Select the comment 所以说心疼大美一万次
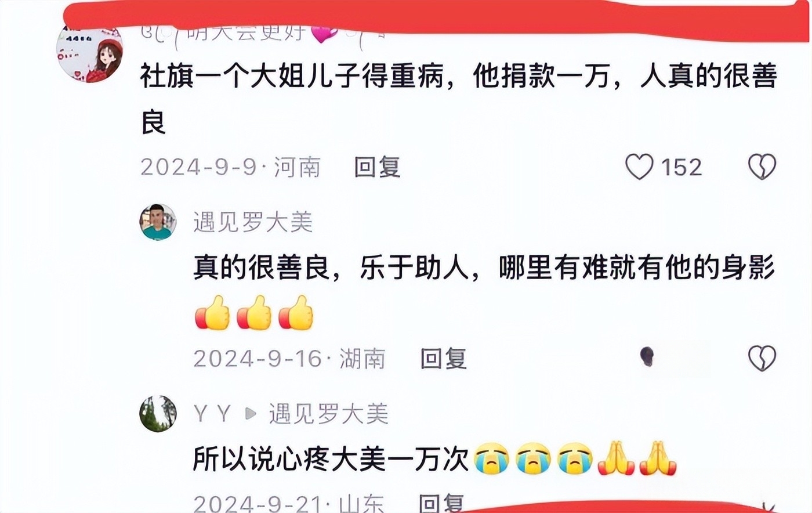The image size is (812, 513). (x=331, y=459)
